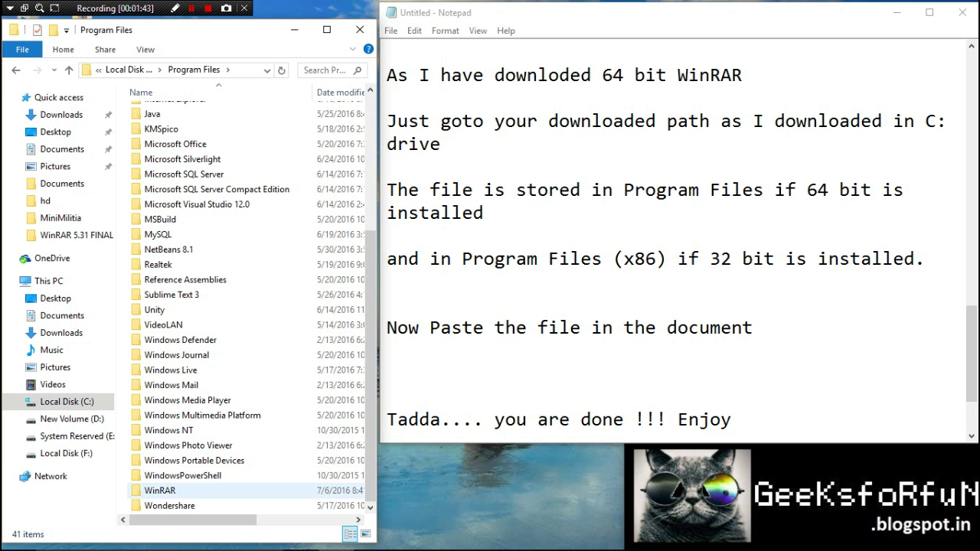Screen dimensions: 980x551
Task: Click the file list horizontal scrollbar
Action: click(193, 520)
